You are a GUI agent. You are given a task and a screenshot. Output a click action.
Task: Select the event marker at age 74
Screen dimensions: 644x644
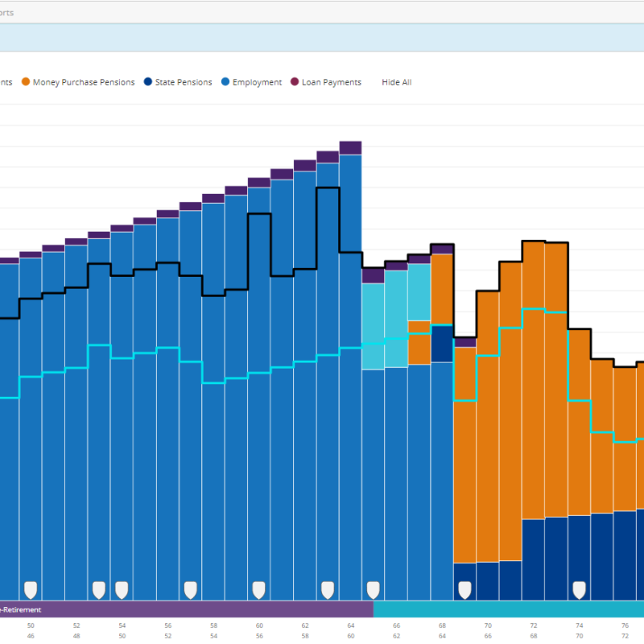579,589
